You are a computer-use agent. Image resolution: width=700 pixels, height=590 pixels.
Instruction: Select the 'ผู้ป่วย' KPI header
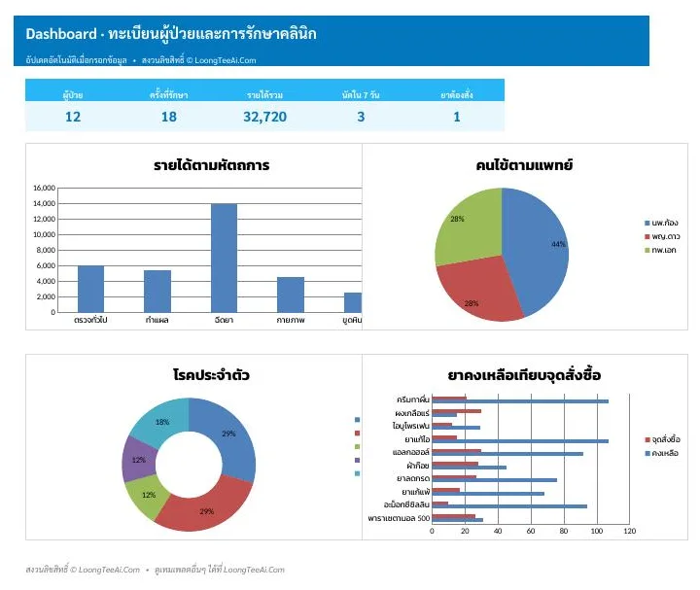pyautogui.click(x=73, y=95)
